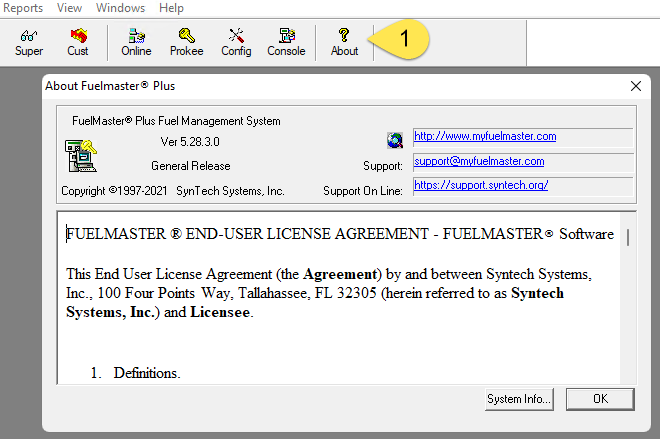
Task: Click the System Info... button
Action: click(519, 399)
